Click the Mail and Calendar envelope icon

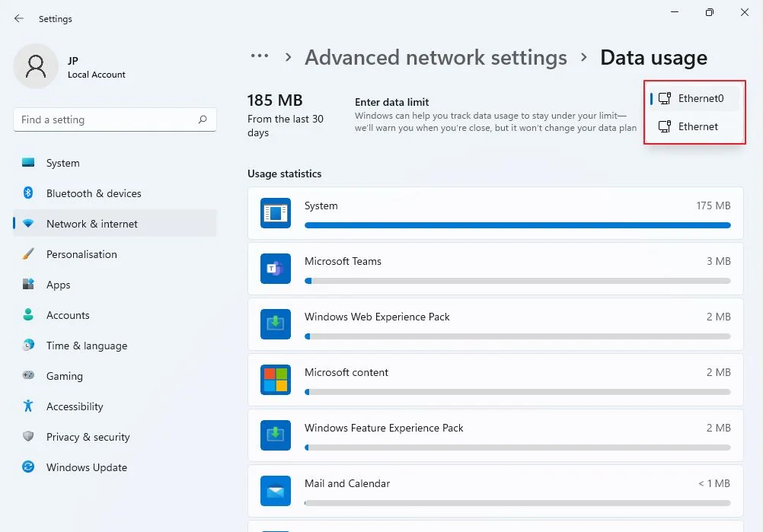point(276,491)
